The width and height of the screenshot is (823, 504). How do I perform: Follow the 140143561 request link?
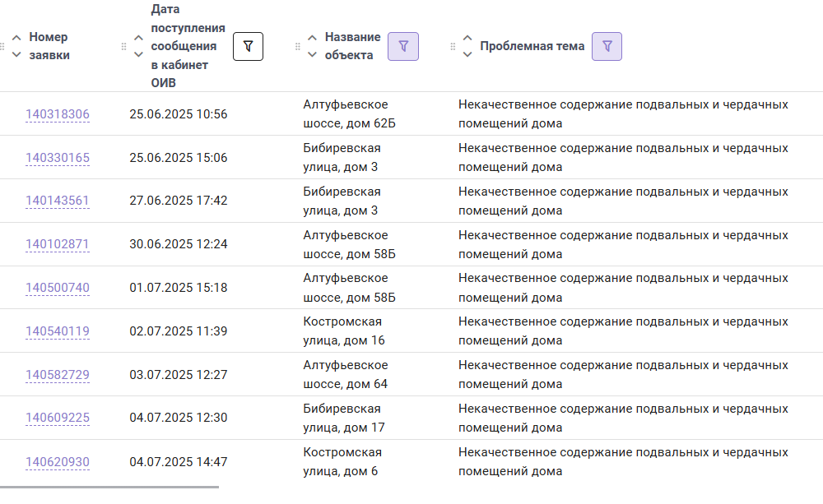pos(58,201)
